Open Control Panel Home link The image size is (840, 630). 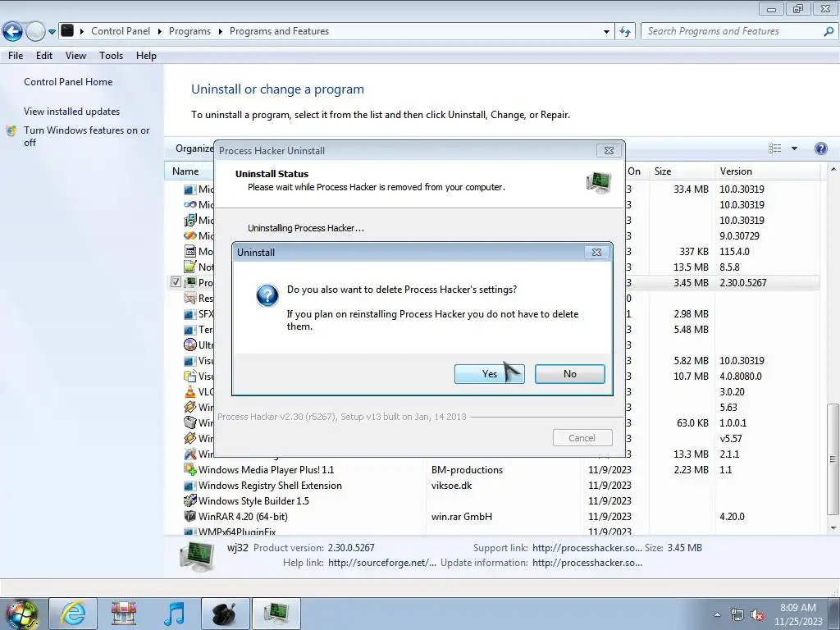tap(68, 82)
